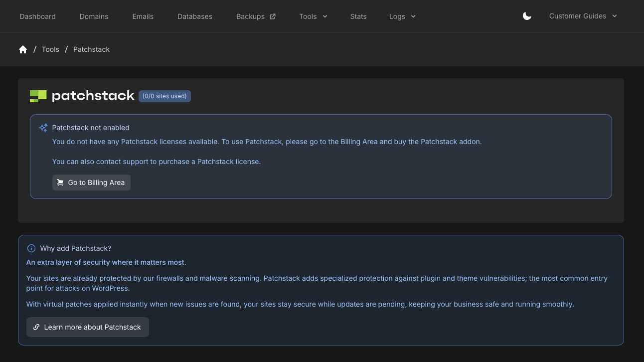Screen dimensions: 644x362
Task: View the Stats page
Action: pyautogui.click(x=358, y=16)
